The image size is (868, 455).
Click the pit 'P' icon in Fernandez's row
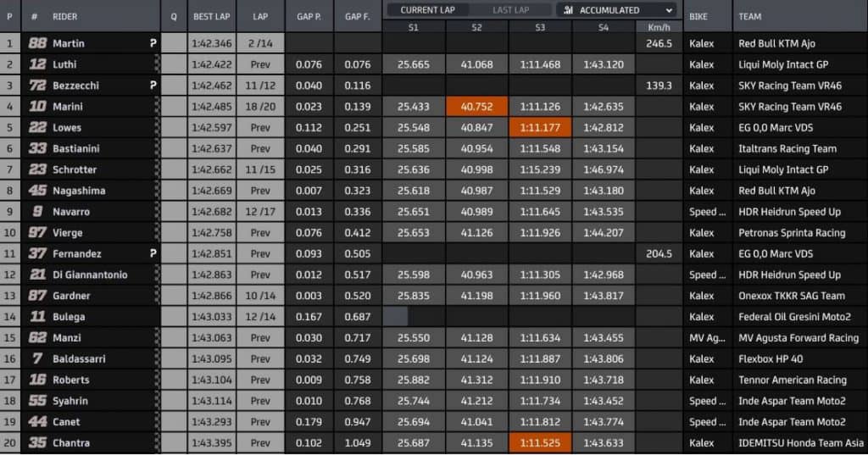coord(153,253)
